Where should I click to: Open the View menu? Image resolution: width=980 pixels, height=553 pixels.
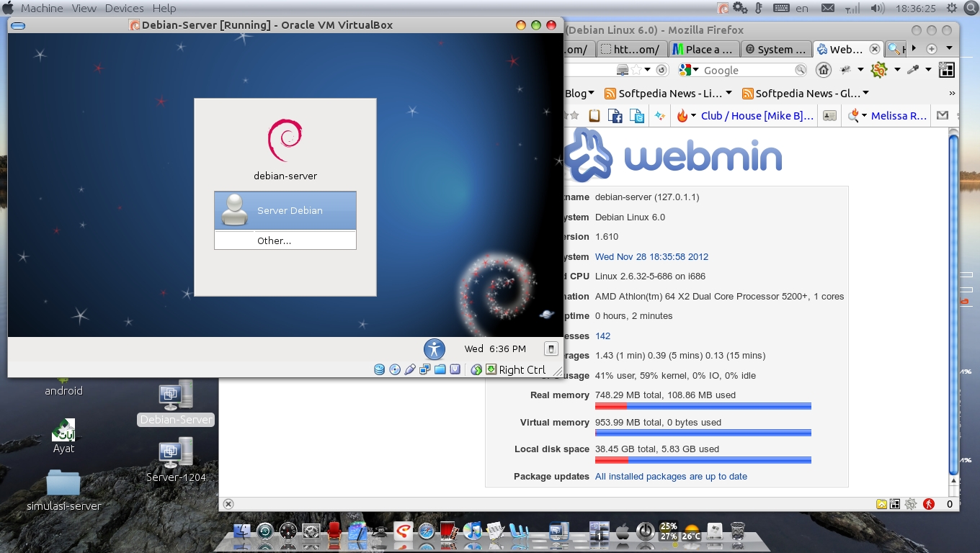pyautogui.click(x=84, y=8)
